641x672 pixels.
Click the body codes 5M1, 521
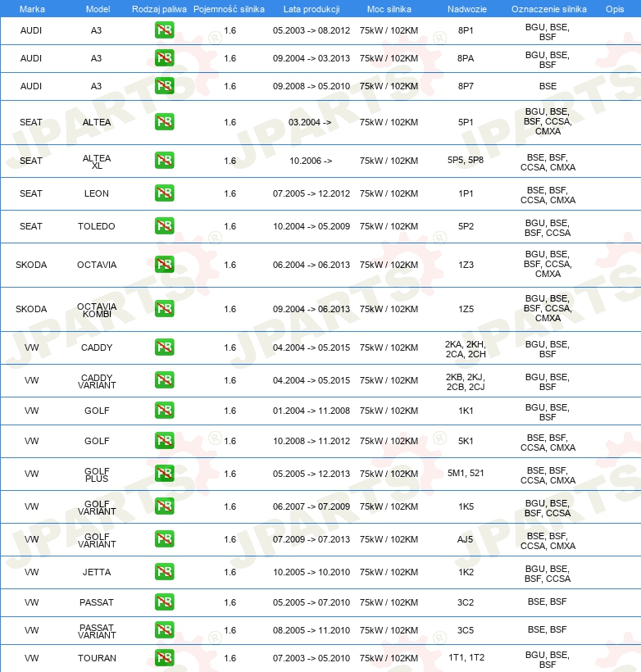[x=466, y=473]
